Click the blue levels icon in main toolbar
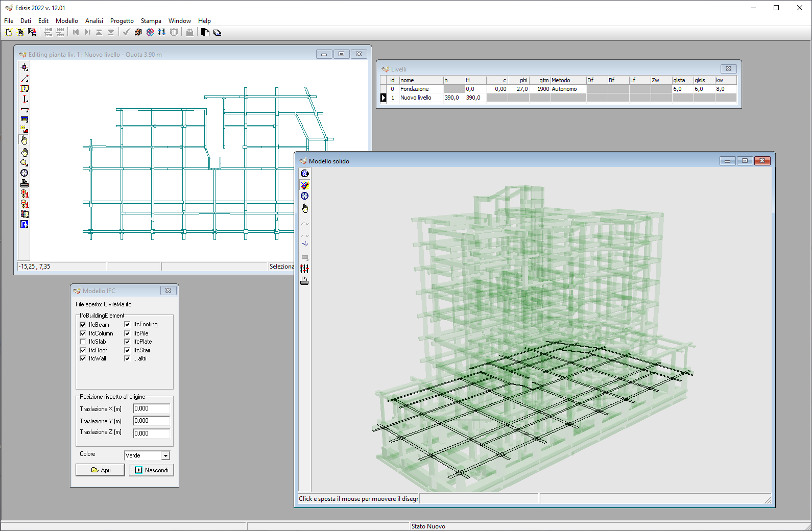812x531 pixels. click(162, 32)
